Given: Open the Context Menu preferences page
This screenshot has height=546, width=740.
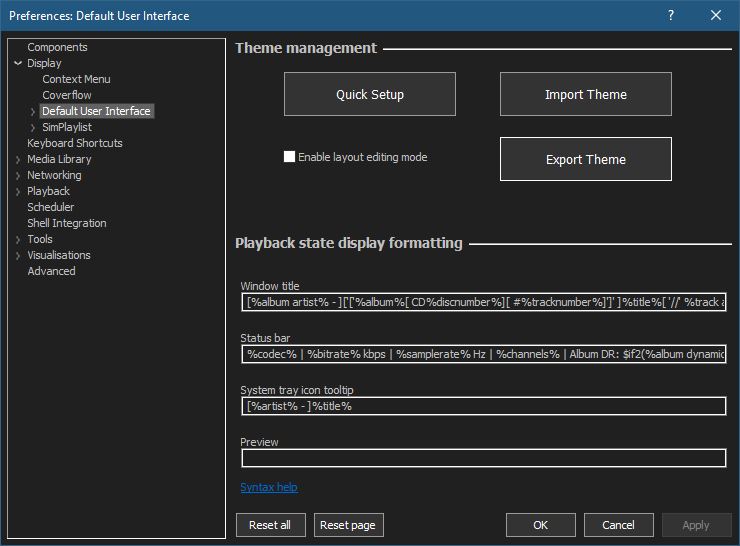Looking at the screenshot, I should coord(76,79).
